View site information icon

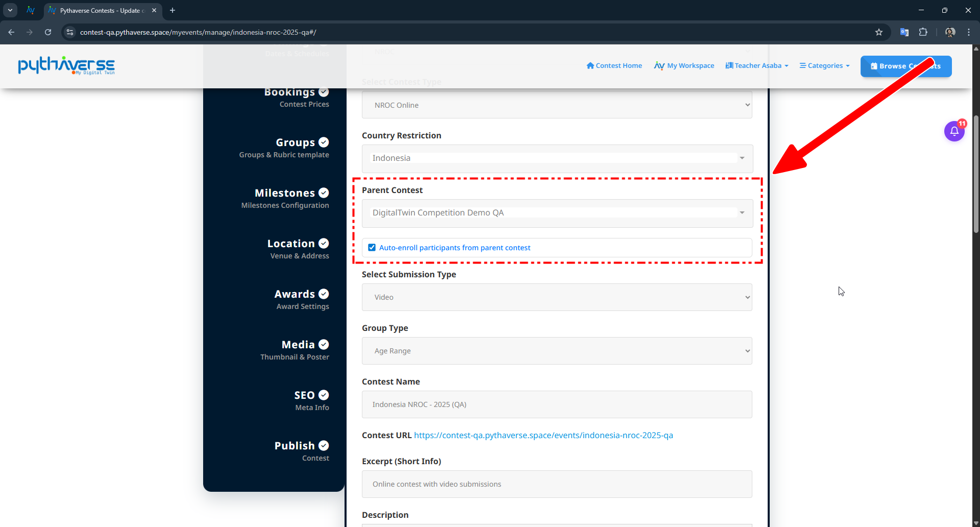(x=70, y=32)
